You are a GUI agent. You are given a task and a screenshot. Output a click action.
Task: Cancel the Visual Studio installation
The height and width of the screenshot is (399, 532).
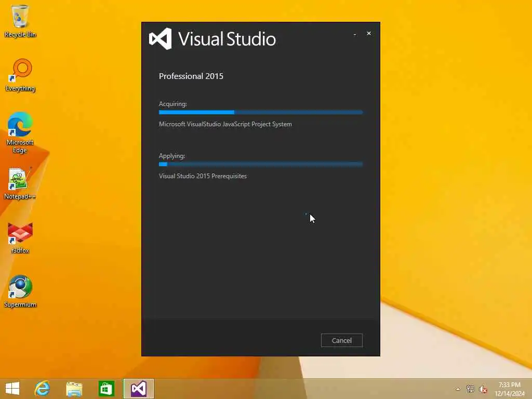[x=342, y=340]
